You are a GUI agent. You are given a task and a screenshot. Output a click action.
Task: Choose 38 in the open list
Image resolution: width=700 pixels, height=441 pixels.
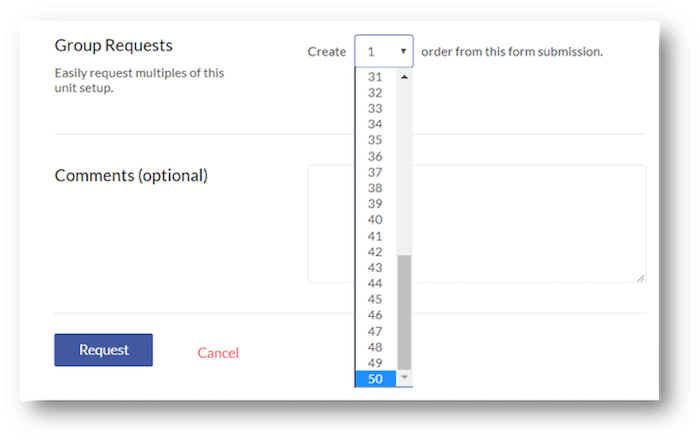(375, 188)
